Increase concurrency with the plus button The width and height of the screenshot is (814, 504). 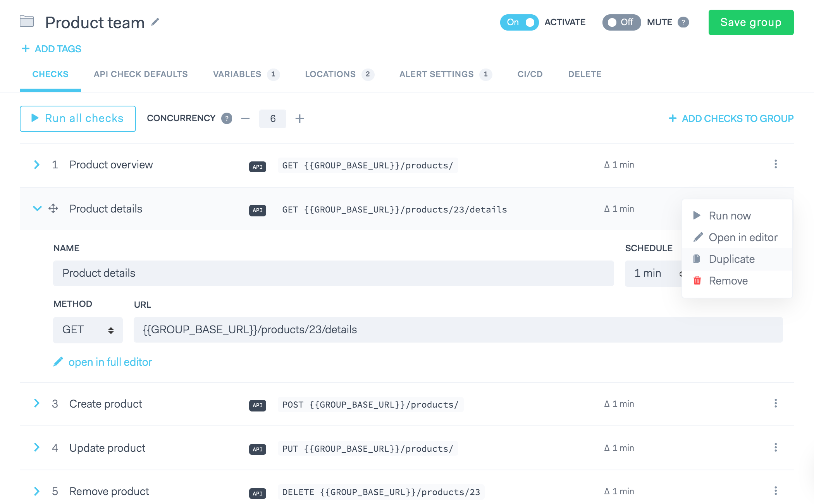299,118
